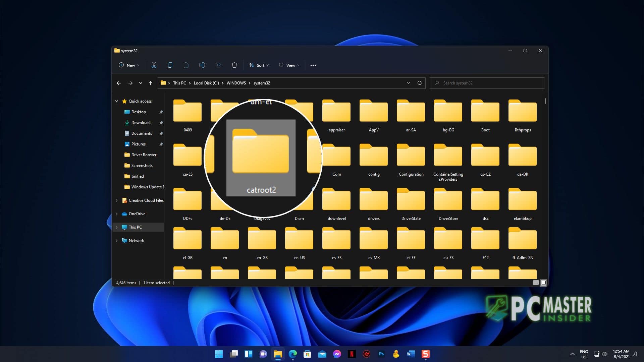Click the Paste icon
Viewport: 644px width, 362px height.
(186, 65)
